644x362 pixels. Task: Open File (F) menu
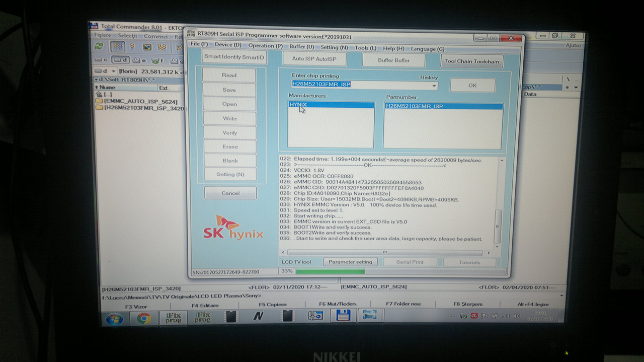[199, 44]
